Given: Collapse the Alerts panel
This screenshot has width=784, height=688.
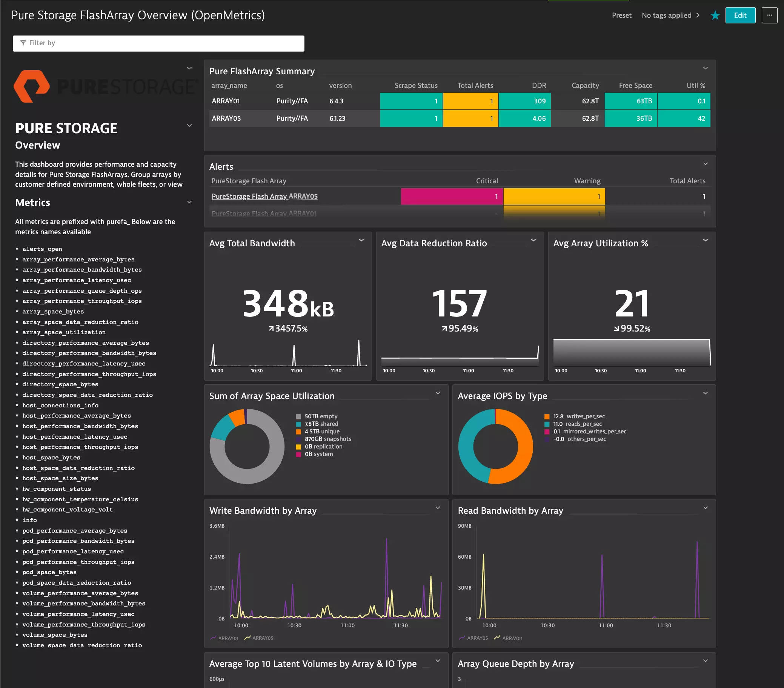Looking at the screenshot, I should coord(706,164).
